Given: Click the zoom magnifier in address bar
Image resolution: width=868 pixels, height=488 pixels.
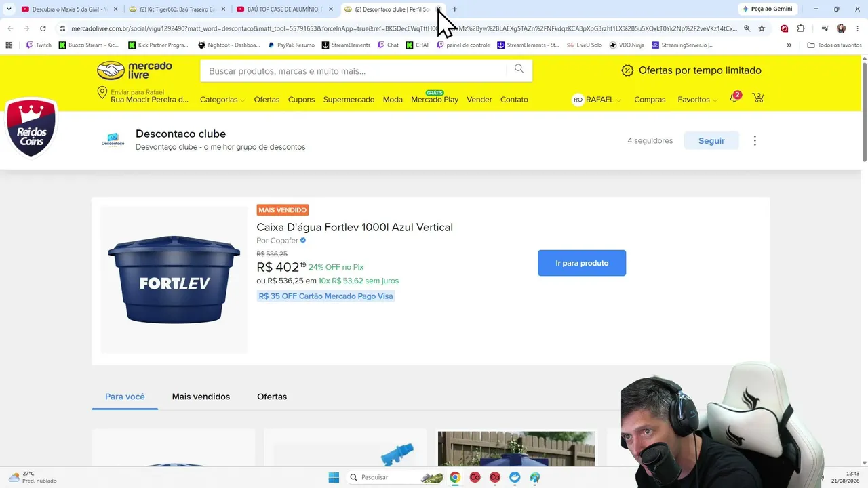Looking at the screenshot, I should [747, 28].
